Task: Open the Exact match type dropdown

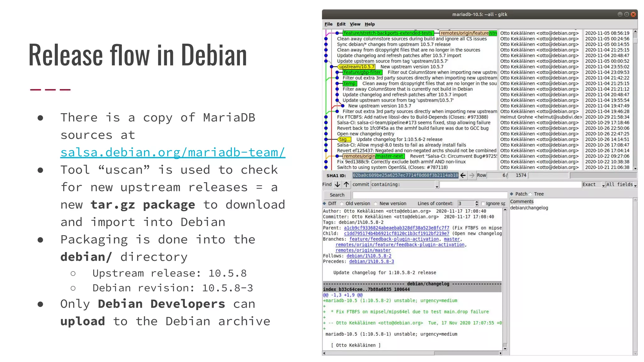Action: 594,185
